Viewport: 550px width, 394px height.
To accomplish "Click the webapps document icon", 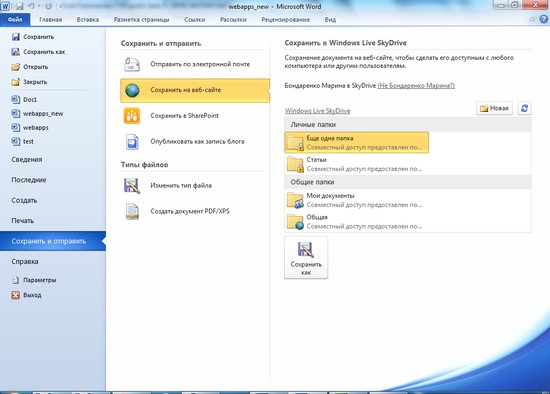I will [16, 127].
